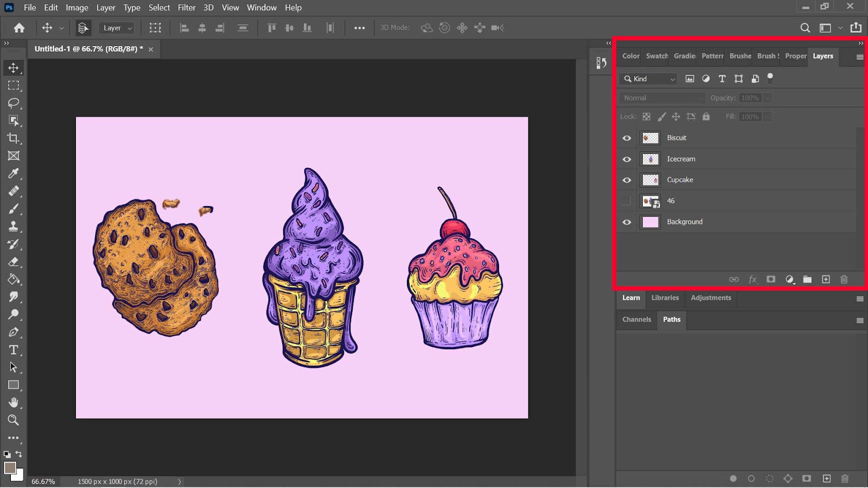Select the Hand tool
Image resolution: width=868 pixels, height=488 pixels.
coord(14,402)
